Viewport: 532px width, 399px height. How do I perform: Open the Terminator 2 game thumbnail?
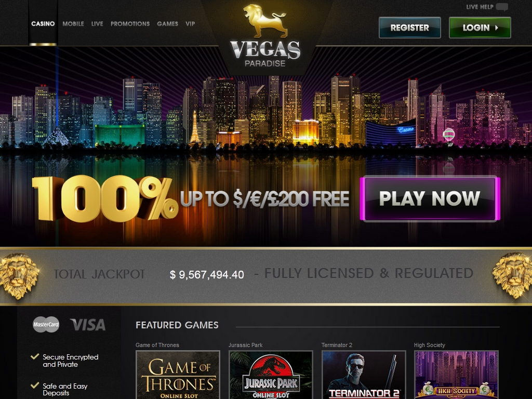(x=364, y=375)
